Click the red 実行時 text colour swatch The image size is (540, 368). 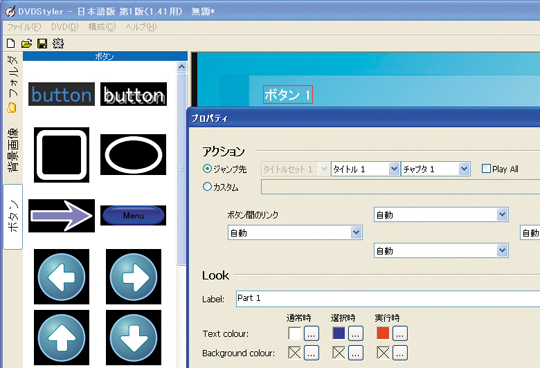point(383,333)
